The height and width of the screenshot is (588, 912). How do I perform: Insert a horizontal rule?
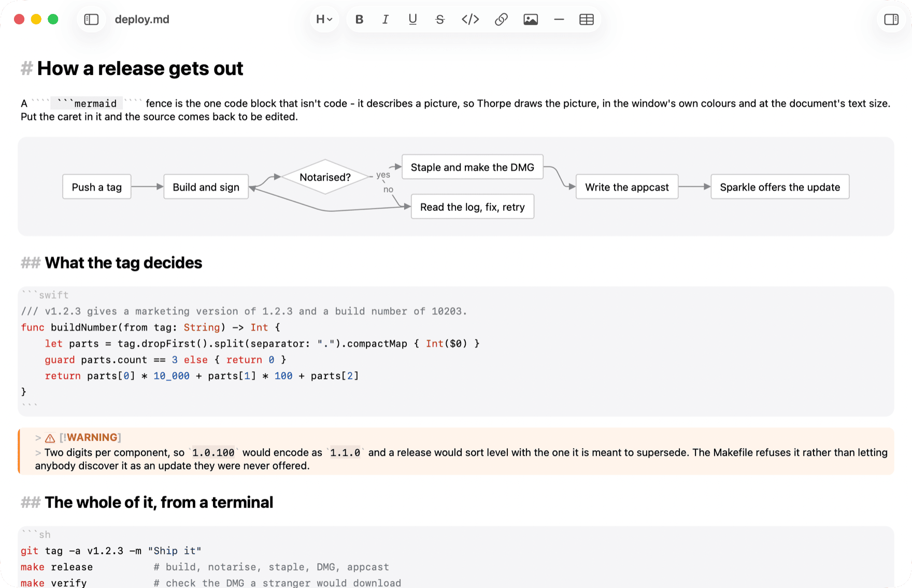pyautogui.click(x=559, y=20)
